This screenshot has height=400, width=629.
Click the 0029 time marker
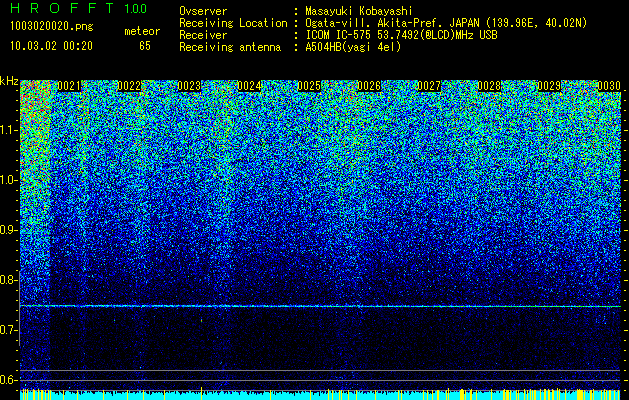coord(549,86)
